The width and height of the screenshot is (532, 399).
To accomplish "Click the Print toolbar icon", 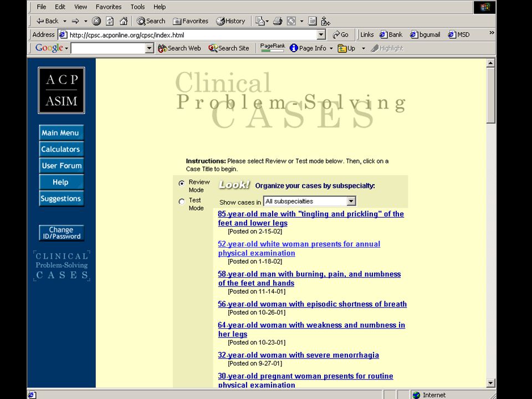I will pyautogui.click(x=278, y=21).
